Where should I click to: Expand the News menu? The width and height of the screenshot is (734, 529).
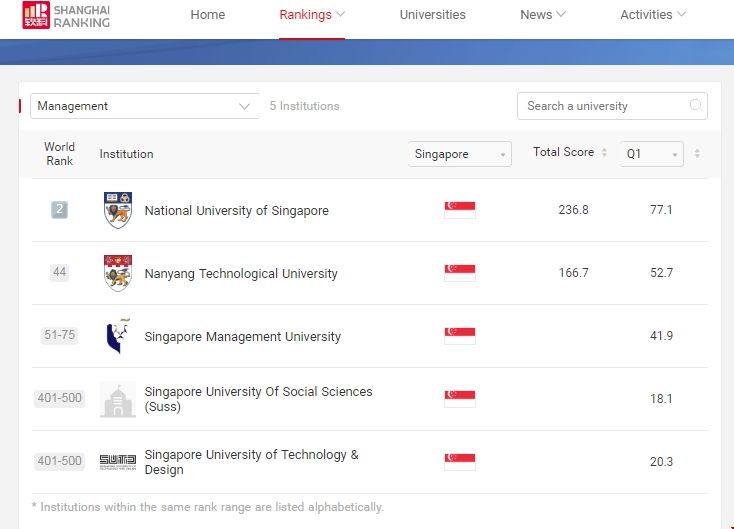point(543,15)
